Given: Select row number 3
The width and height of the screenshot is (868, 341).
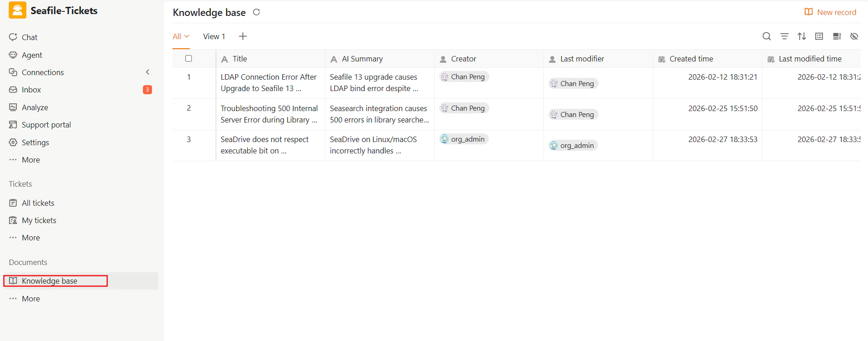Looking at the screenshot, I should [x=189, y=139].
